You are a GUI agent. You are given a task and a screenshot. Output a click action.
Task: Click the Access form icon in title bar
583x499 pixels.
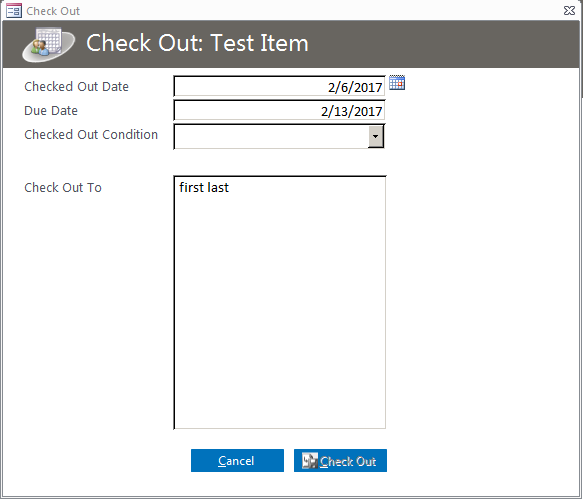(14, 11)
